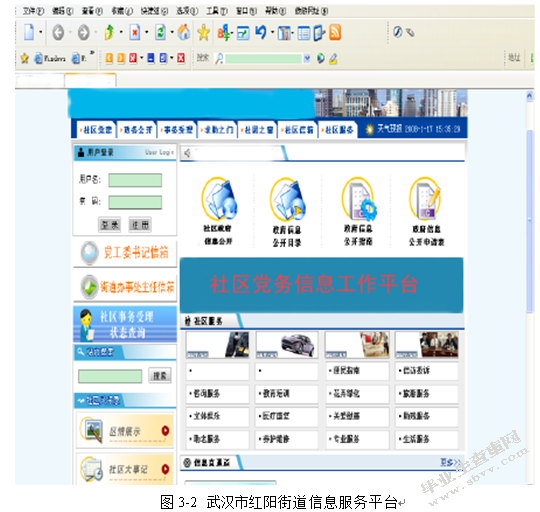Expand the up-folder dropdown arrow
This screenshot has width=540, height=512.
[x=121, y=32]
